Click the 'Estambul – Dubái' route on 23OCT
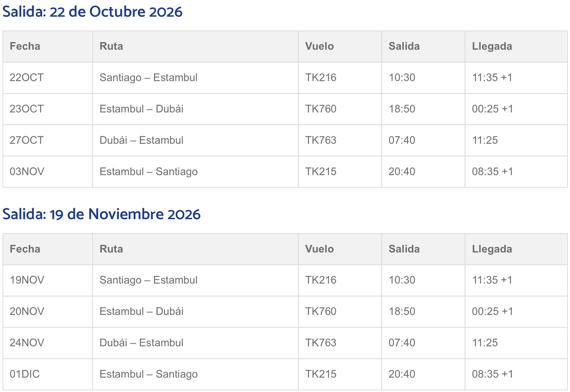 click(141, 109)
